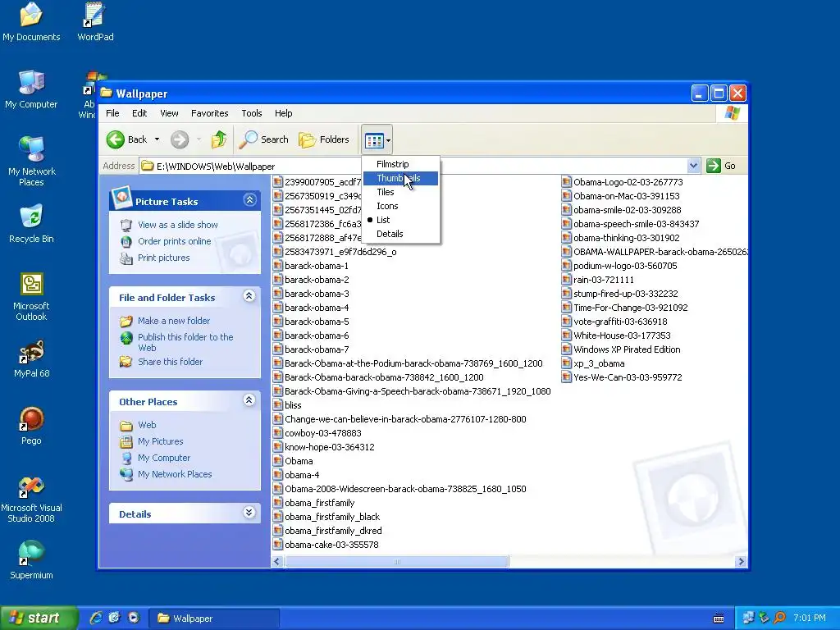This screenshot has height=630, width=840.
Task: Select My Network Places desktop icon
Action: coord(31,161)
